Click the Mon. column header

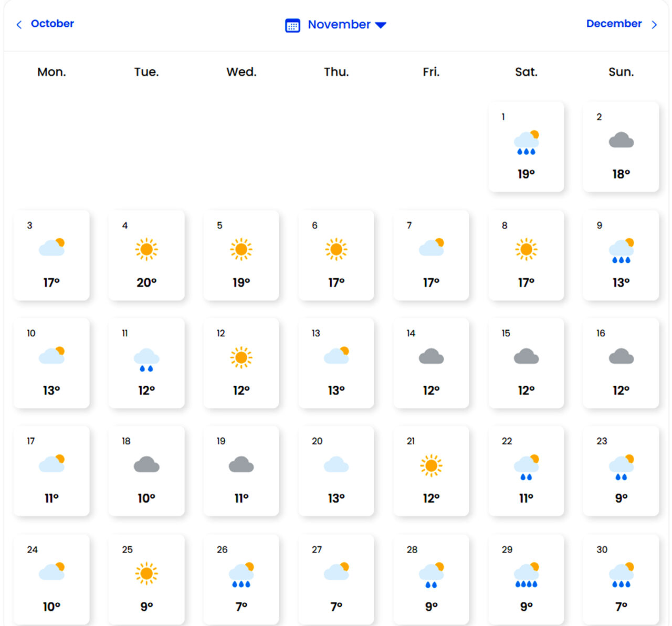pyautogui.click(x=51, y=72)
